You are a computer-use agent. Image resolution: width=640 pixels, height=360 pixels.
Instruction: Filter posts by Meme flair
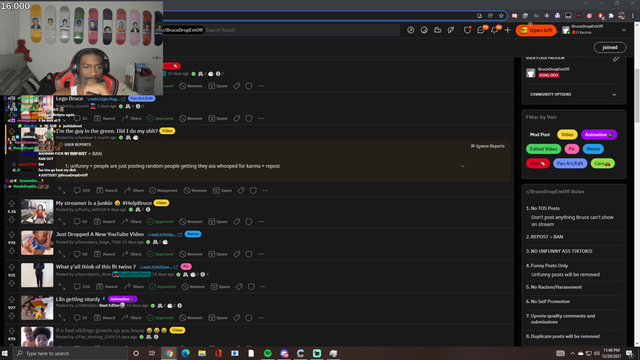pos(593,149)
